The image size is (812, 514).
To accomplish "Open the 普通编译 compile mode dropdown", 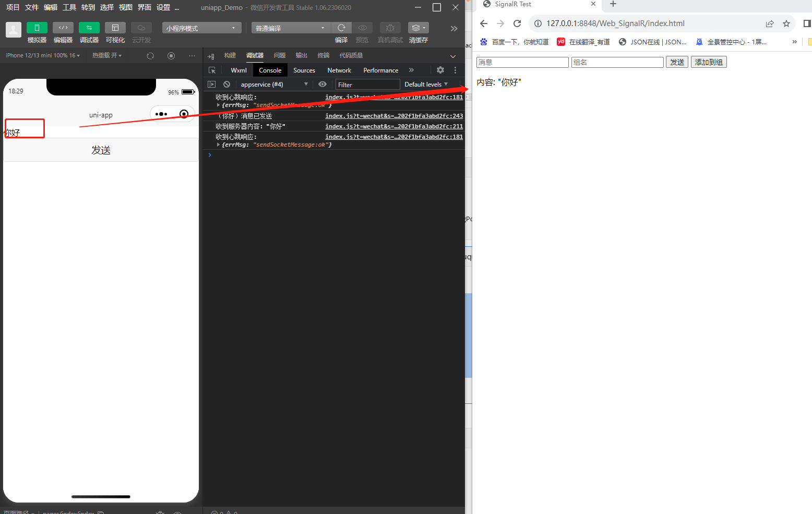I will click(x=290, y=28).
